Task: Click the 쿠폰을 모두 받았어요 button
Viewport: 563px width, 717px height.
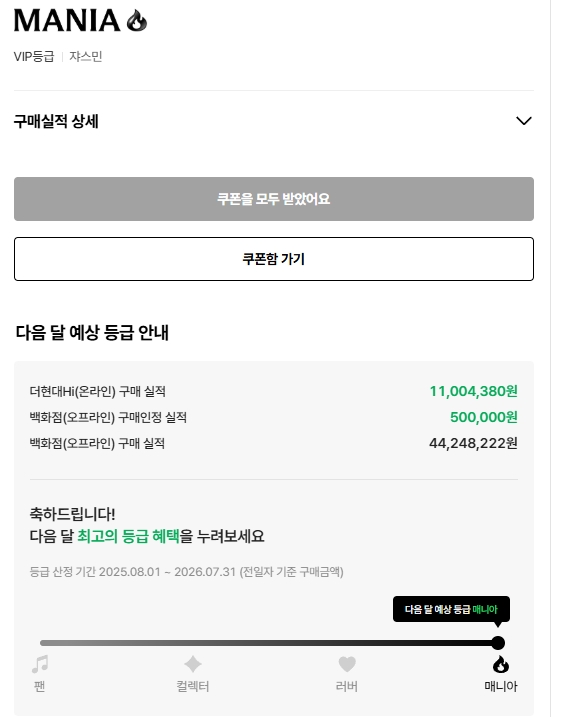Action: (273, 199)
